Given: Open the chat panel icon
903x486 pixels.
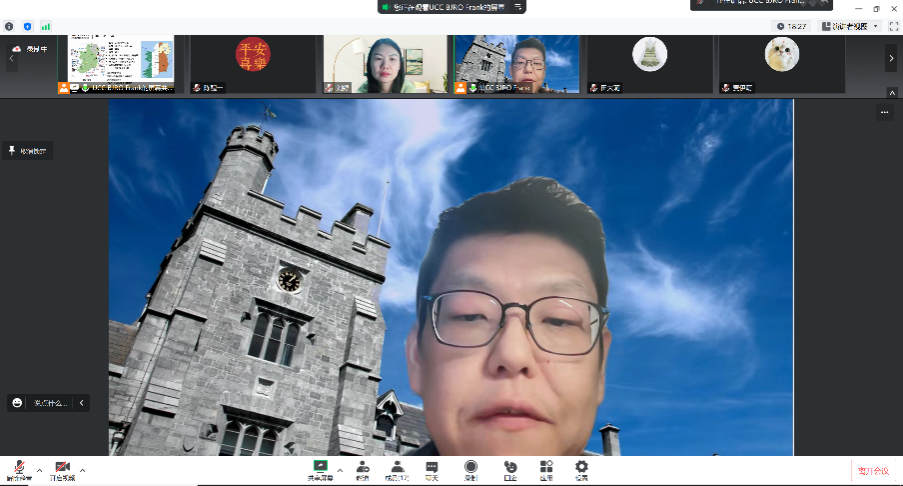Looking at the screenshot, I should (432, 468).
